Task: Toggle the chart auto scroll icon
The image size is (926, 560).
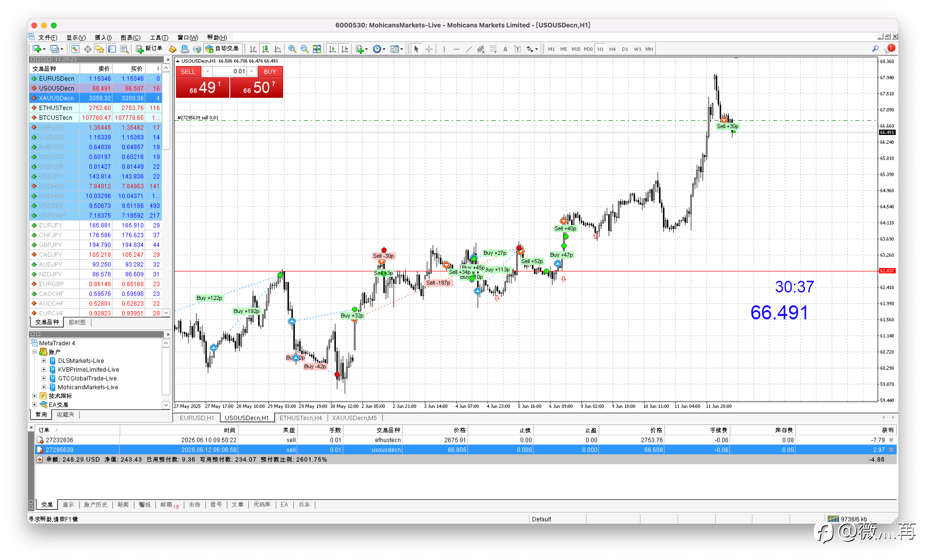Action: (x=332, y=49)
